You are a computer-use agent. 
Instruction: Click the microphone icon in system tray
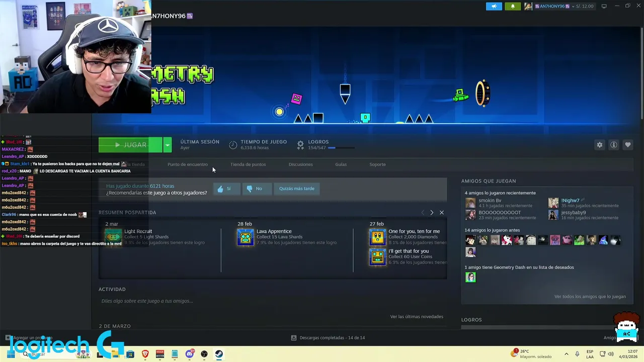(577, 354)
